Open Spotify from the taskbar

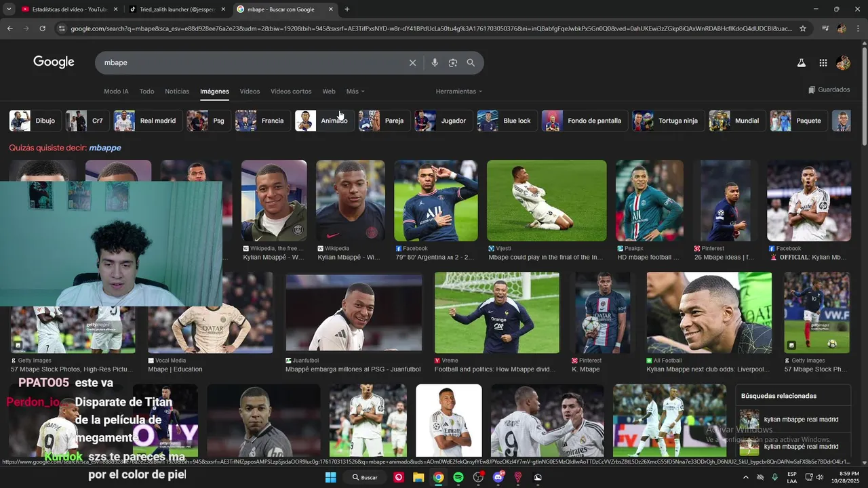click(x=458, y=477)
